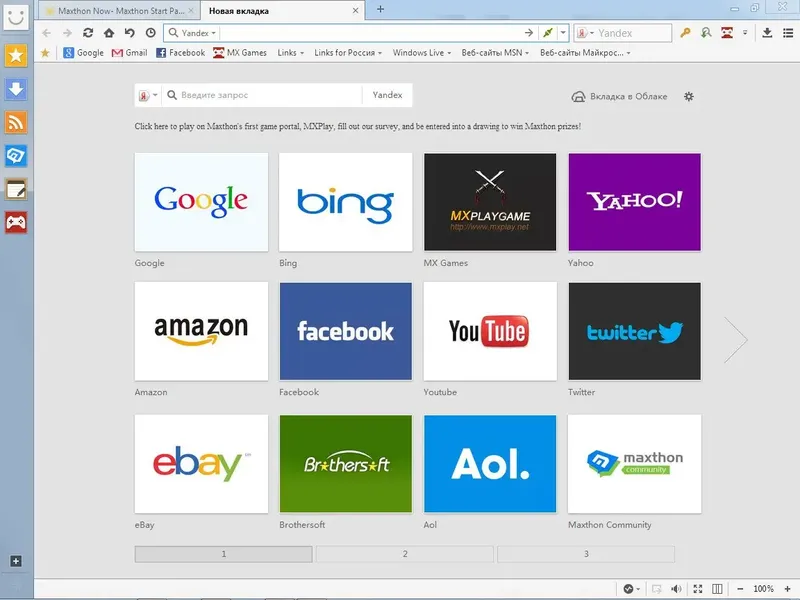Open the Maxthon blue logo sidebar panel
Image resolution: width=800 pixels, height=600 pixels.
(x=16, y=156)
